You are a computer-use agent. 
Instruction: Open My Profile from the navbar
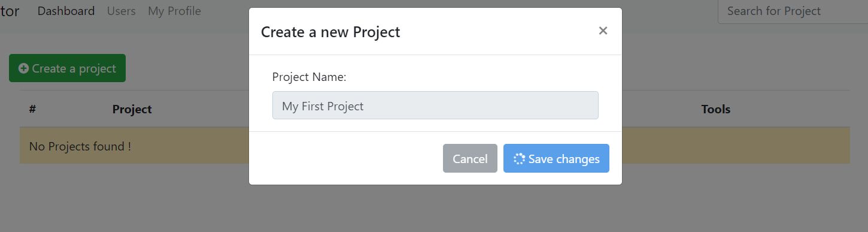coord(174,11)
